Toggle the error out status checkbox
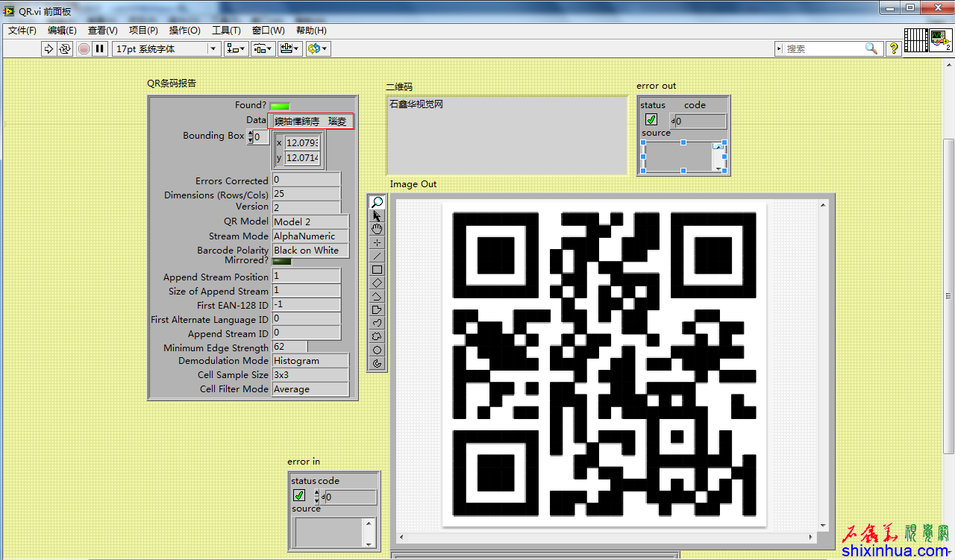 click(651, 120)
